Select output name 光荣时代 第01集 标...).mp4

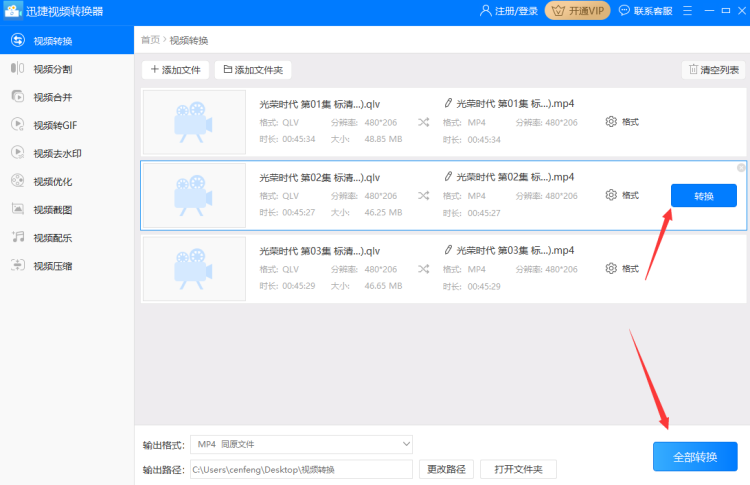pos(515,103)
